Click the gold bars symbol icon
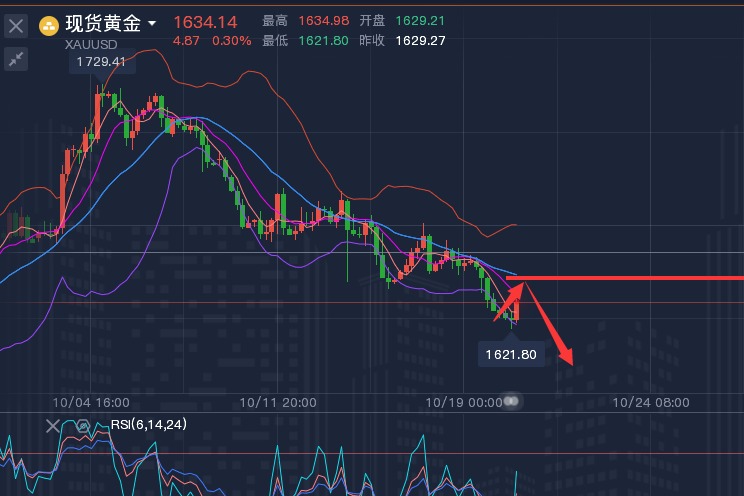Screen dimensions: 744x496 48,25
